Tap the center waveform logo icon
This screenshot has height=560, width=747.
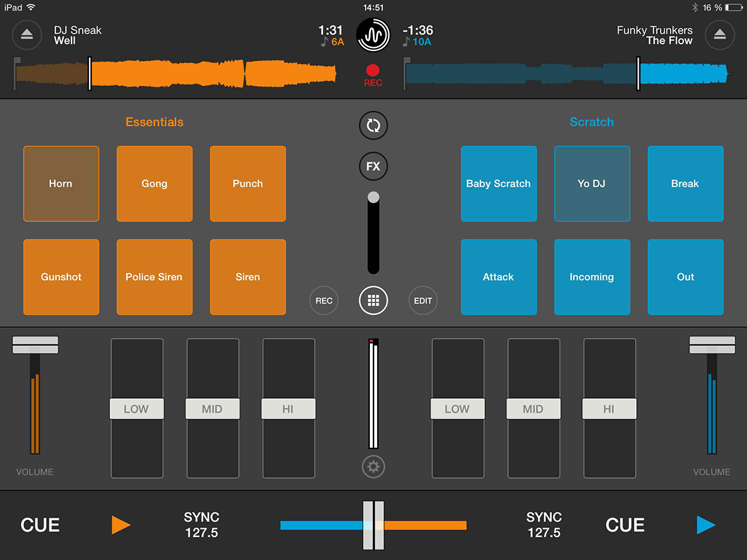[373, 35]
